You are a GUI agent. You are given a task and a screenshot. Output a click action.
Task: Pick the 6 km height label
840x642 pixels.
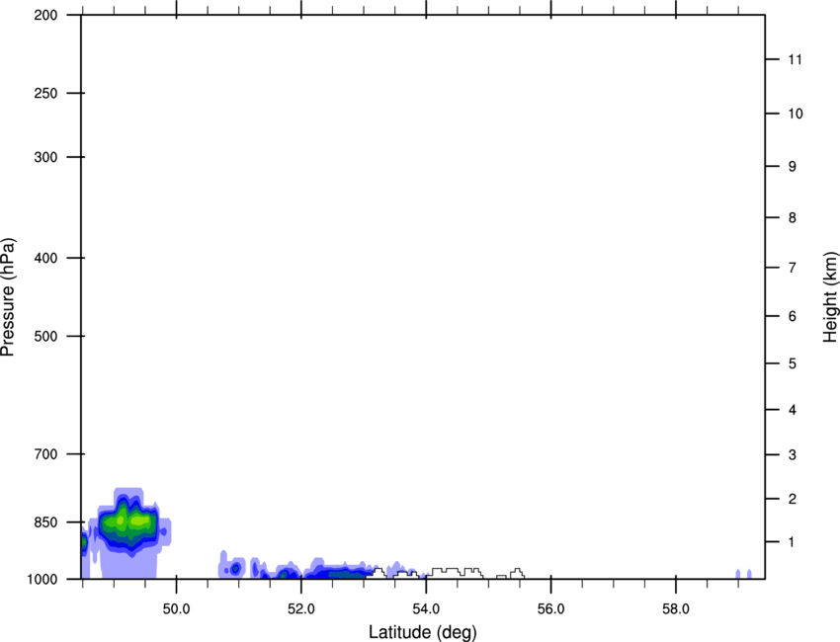793,316
